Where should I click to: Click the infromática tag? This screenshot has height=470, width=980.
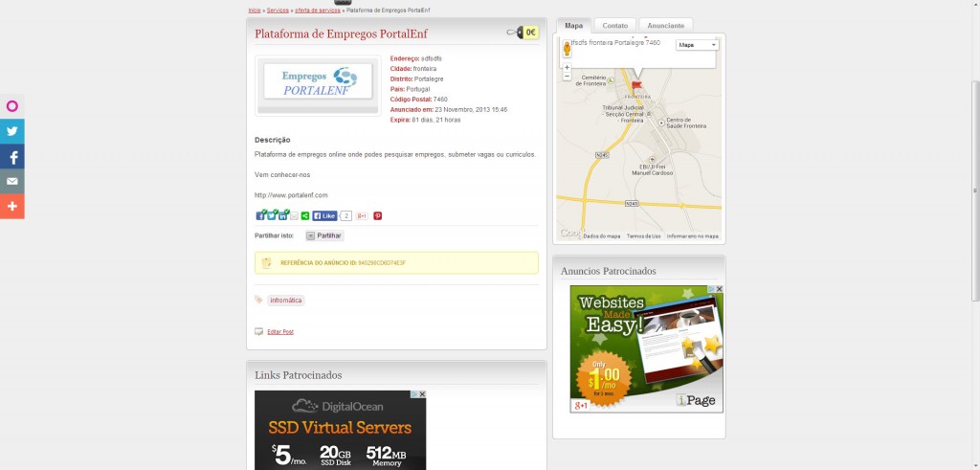coord(285,301)
